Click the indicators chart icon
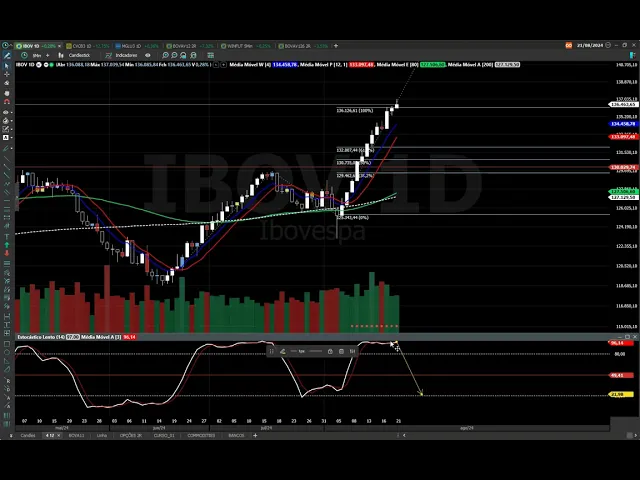Image resolution: width=640 pixels, height=480 pixels. 109,55
